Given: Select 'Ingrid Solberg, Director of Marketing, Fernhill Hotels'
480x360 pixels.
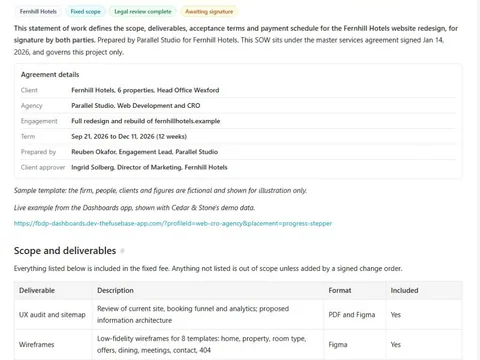Looking at the screenshot, I should [149, 167].
